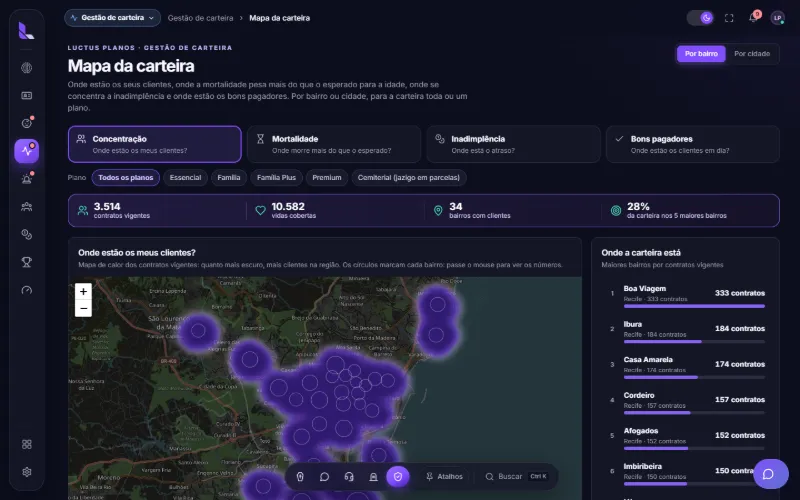Filter by Família plan
This screenshot has height=500, width=800.
(229, 178)
